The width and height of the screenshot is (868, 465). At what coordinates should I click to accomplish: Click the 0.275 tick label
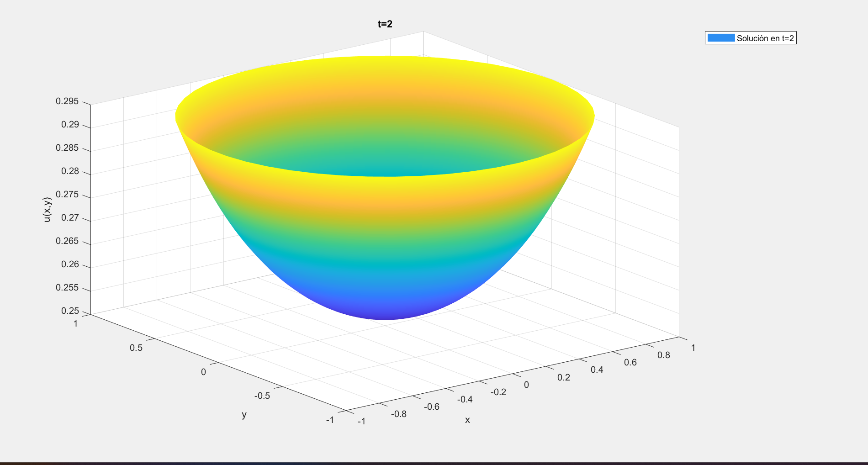67,195
